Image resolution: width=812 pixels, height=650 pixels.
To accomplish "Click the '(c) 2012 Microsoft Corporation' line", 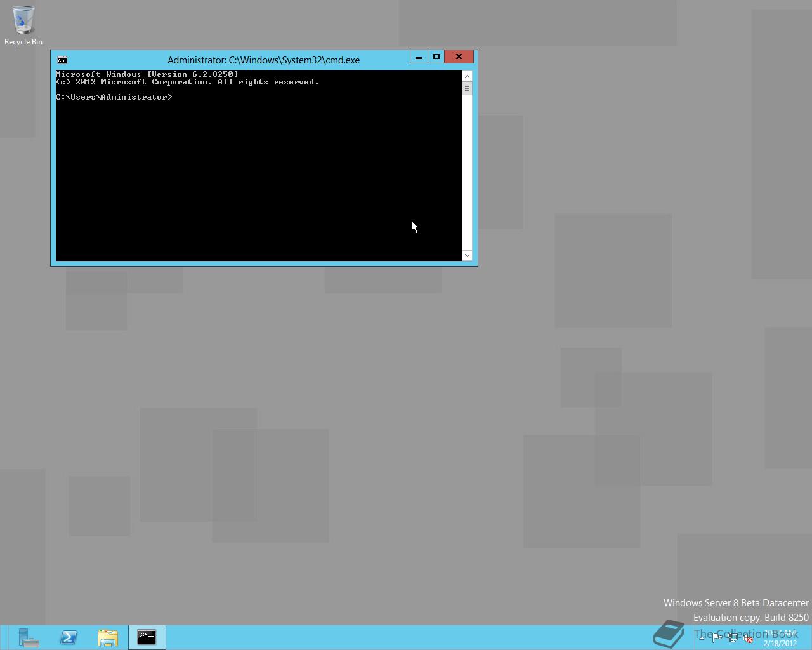I will click(x=187, y=82).
